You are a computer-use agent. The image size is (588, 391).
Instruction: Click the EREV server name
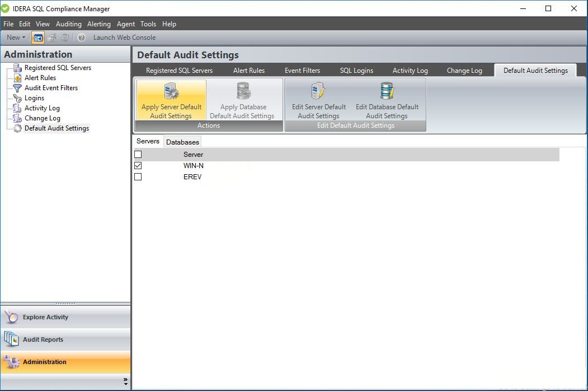[192, 177]
